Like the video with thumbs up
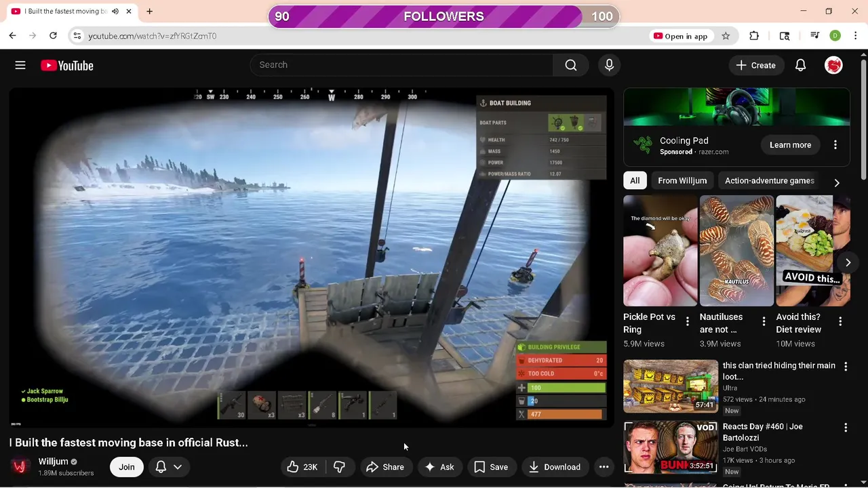 point(302,467)
